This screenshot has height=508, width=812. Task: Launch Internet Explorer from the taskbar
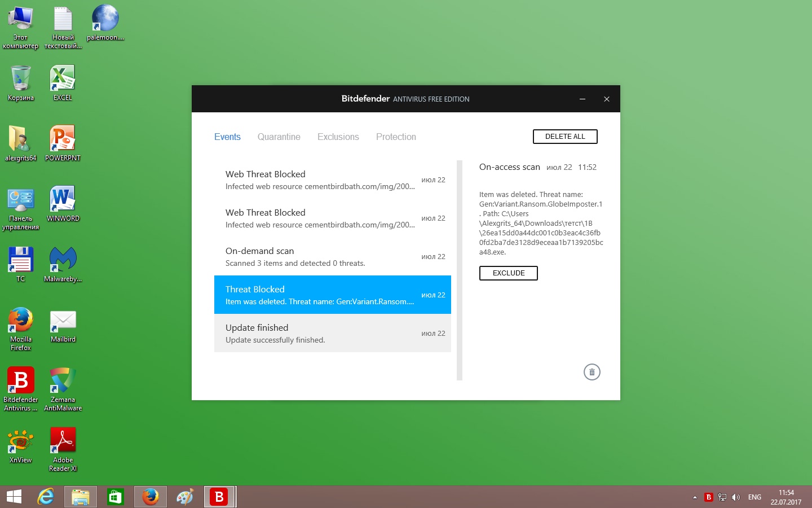pyautogui.click(x=46, y=497)
